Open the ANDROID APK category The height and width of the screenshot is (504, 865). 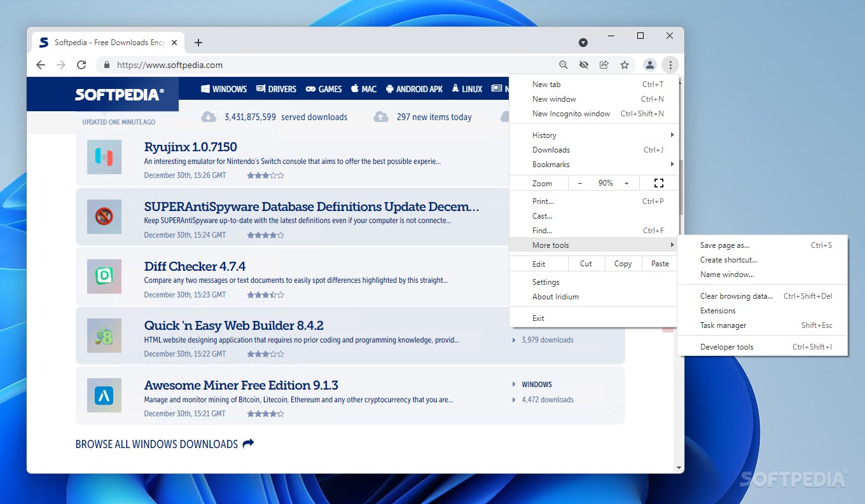click(x=414, y=89)
